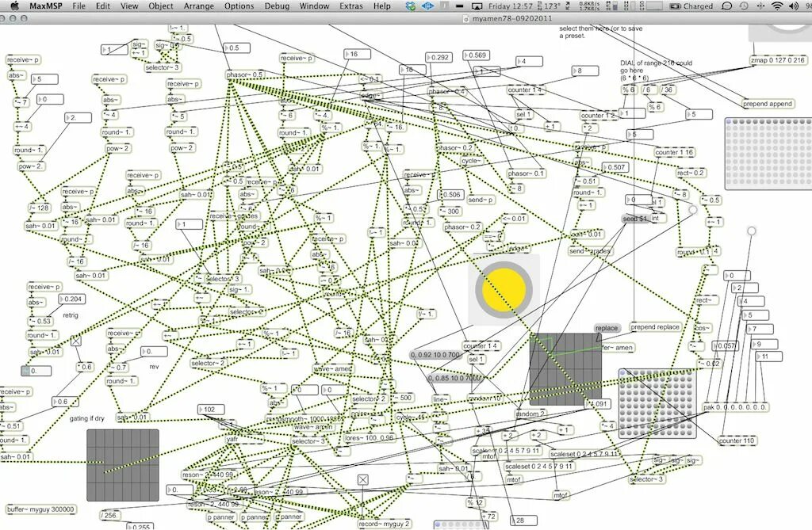Screen dimensions: 812x530
Task: Click the 102 number box
Action: pyautogui.click(x=211, y=410)
